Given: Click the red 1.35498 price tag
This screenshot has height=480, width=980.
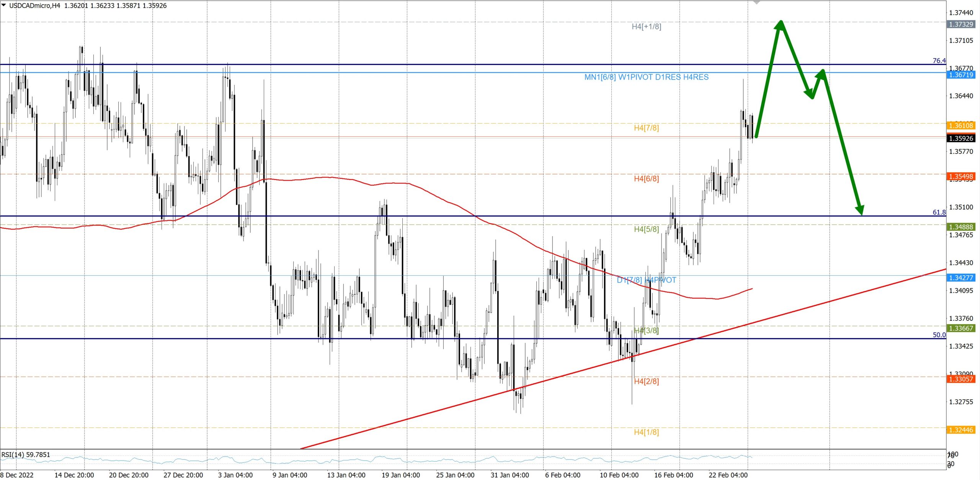Looking at the screenshot, I should (960, 176).
